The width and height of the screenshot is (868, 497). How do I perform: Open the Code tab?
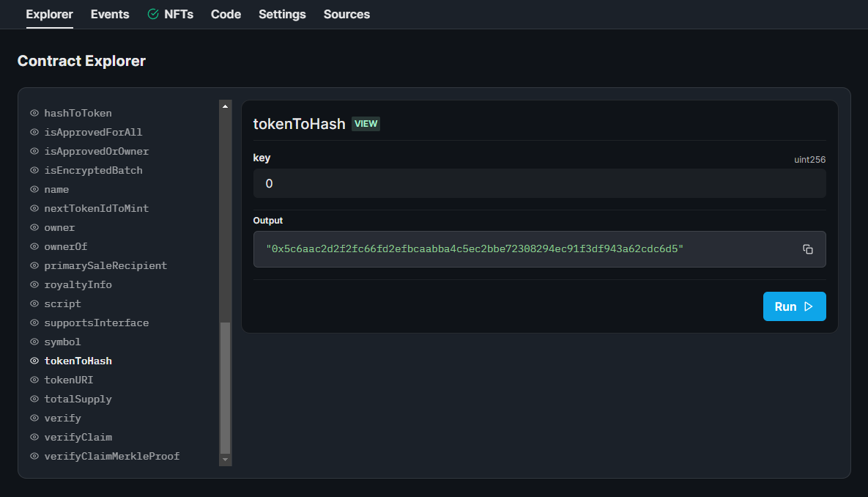(225, 14)
